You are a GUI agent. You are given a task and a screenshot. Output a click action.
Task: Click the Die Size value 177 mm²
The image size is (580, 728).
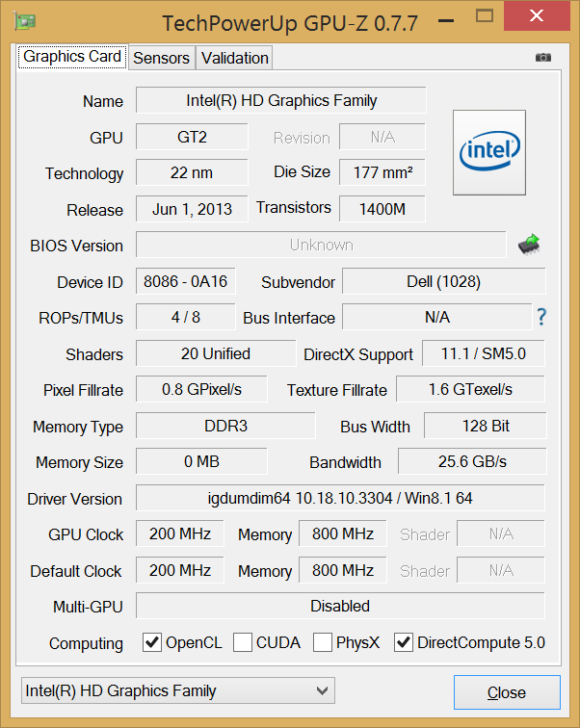pos(382,172)
